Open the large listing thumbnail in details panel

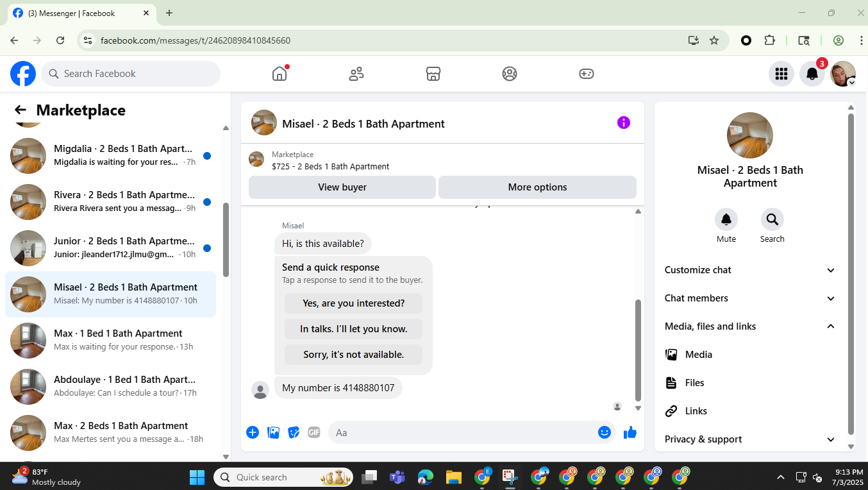point(750,135)
